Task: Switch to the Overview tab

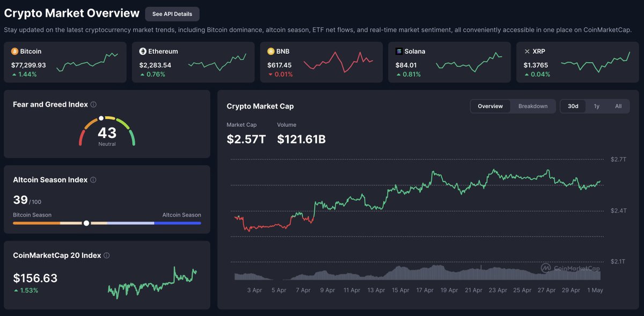Action: click(x=491, y=106)
